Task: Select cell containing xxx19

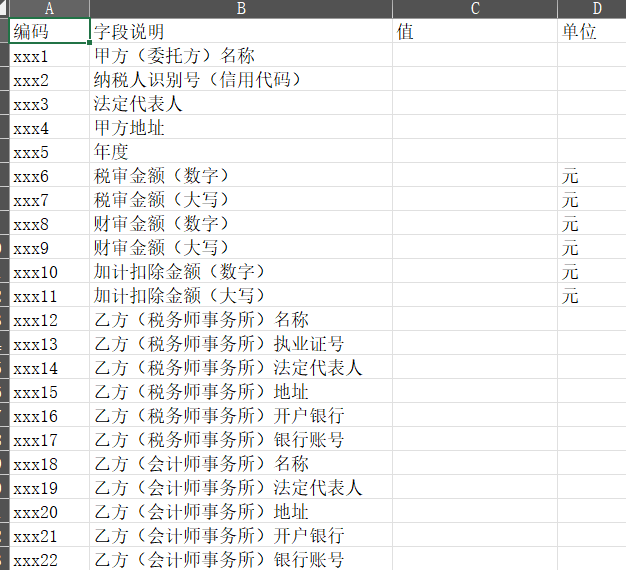Action: (50, 486)
